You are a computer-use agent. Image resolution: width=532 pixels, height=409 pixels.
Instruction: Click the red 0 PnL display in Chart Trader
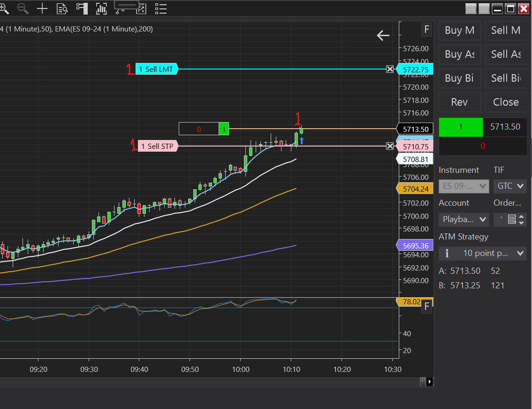pos(483,146)
